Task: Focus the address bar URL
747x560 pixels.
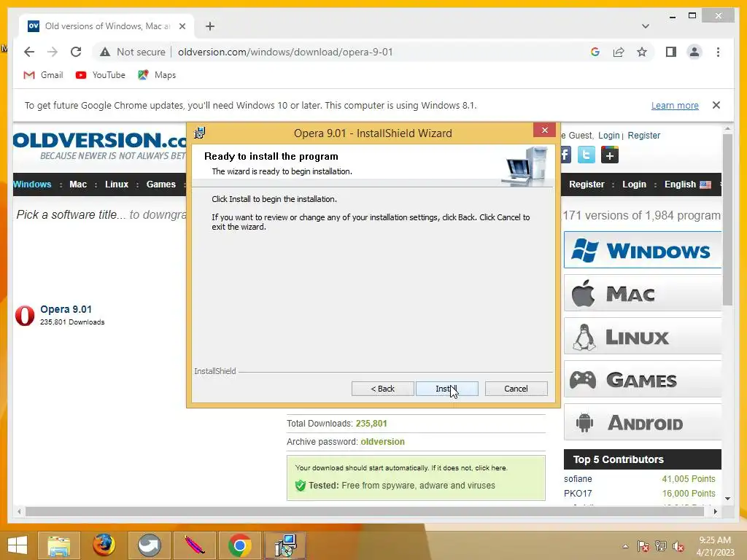Action: point(285,52)
